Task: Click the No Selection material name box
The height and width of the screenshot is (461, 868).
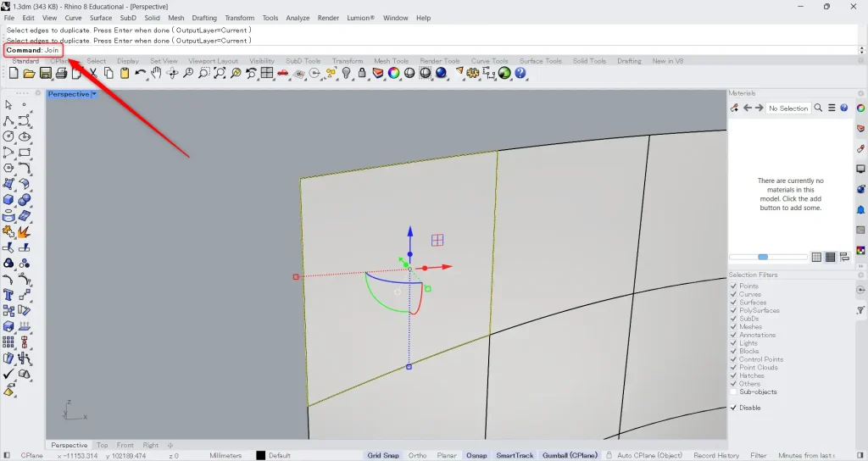Action: pos(788,108)
